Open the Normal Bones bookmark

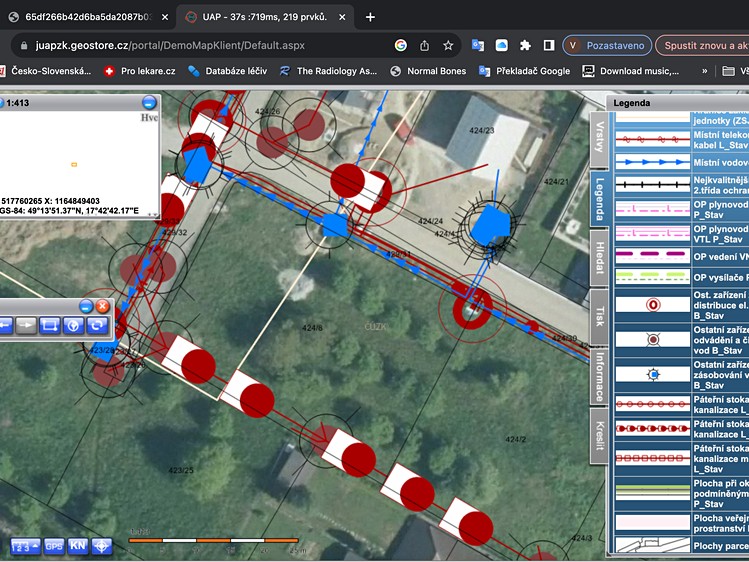coord(428,71)
